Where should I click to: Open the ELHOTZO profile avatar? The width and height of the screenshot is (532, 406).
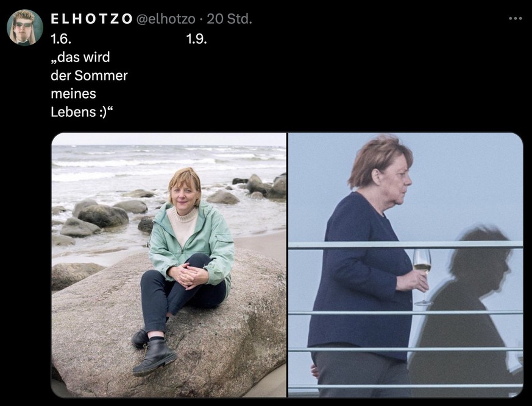point(25,27)
